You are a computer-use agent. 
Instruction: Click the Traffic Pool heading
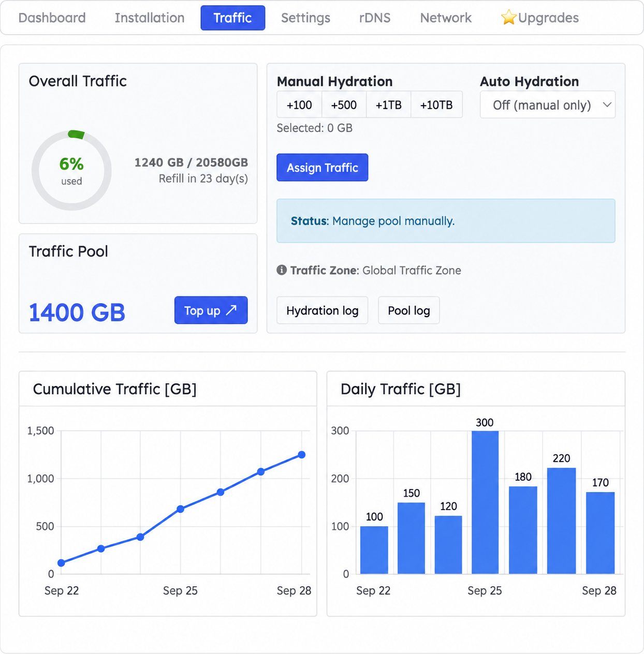click(68, 251)
